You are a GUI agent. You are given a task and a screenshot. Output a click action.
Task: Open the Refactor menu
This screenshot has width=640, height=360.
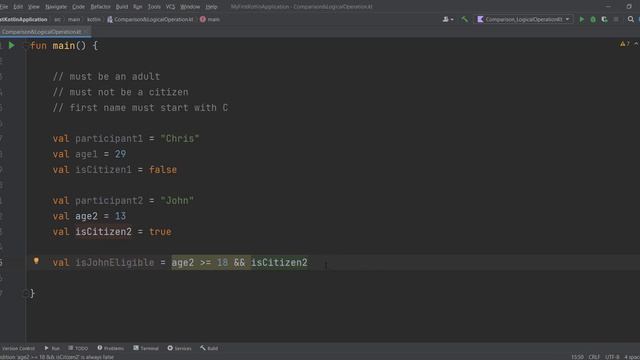[100, 7]
